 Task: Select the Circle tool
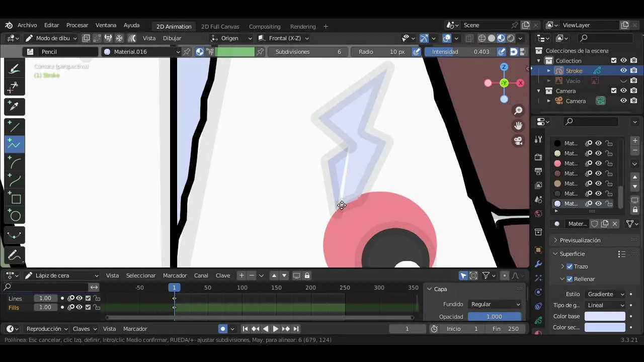(15, 216)
